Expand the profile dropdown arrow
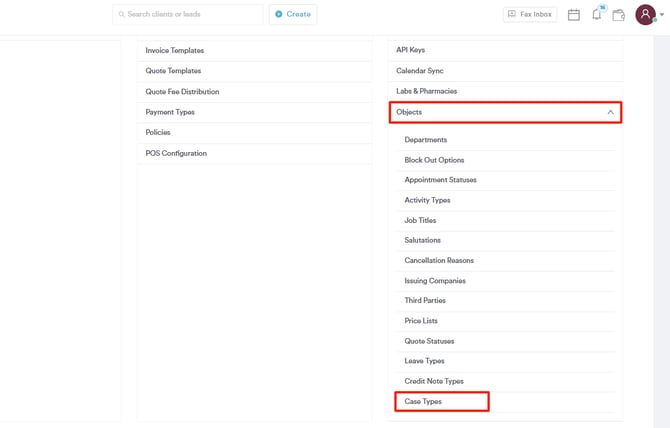The height and width of the screenshot is (428, 670). point(662,15)
